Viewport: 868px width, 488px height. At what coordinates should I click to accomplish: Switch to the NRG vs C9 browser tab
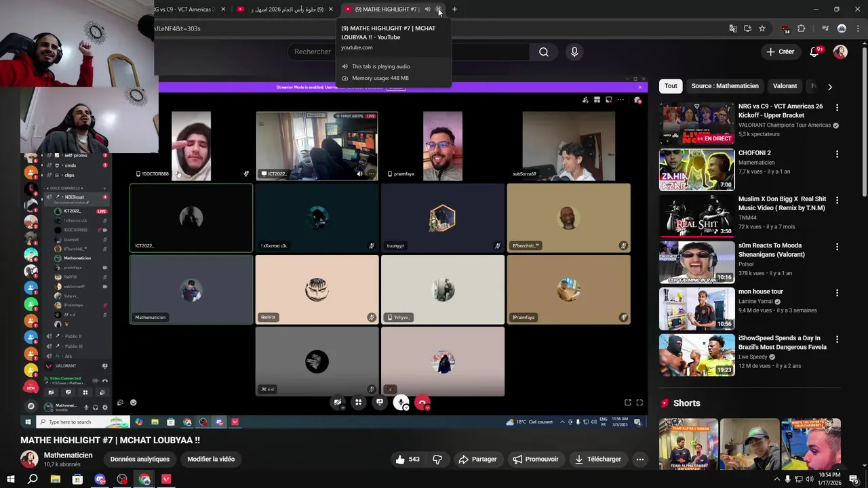[183, 9]
